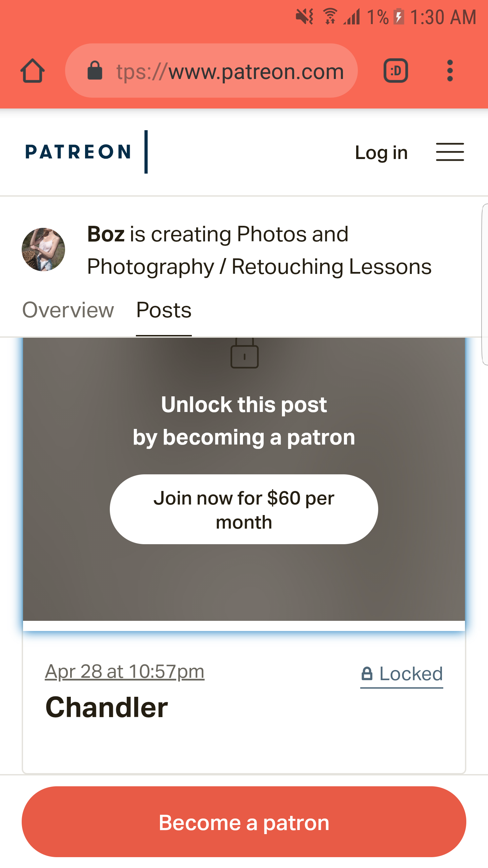The width and height of the screenshot is (488, 868).
Task: Click the lock icon above Unlock this post
Action: pyautogui.click(x=244, y=354)
